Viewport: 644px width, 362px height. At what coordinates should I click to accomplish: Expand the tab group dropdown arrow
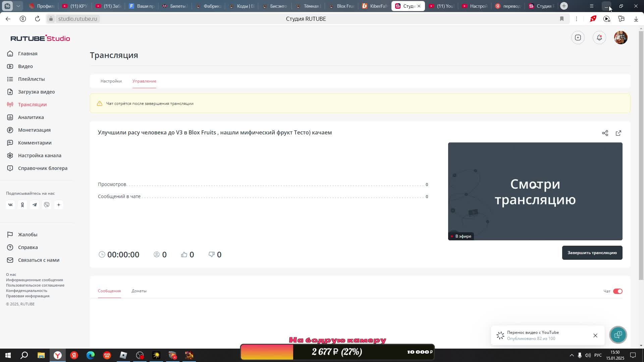coord(18,6)
